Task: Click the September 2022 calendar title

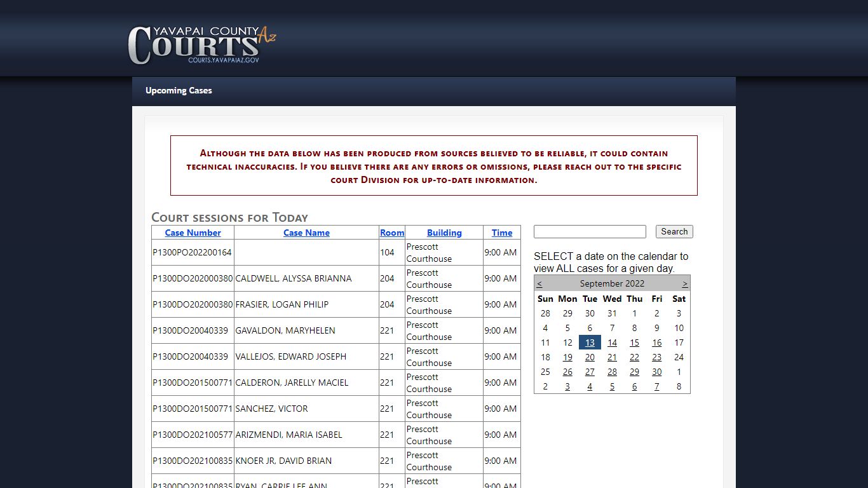Action: tap(612, 283)
